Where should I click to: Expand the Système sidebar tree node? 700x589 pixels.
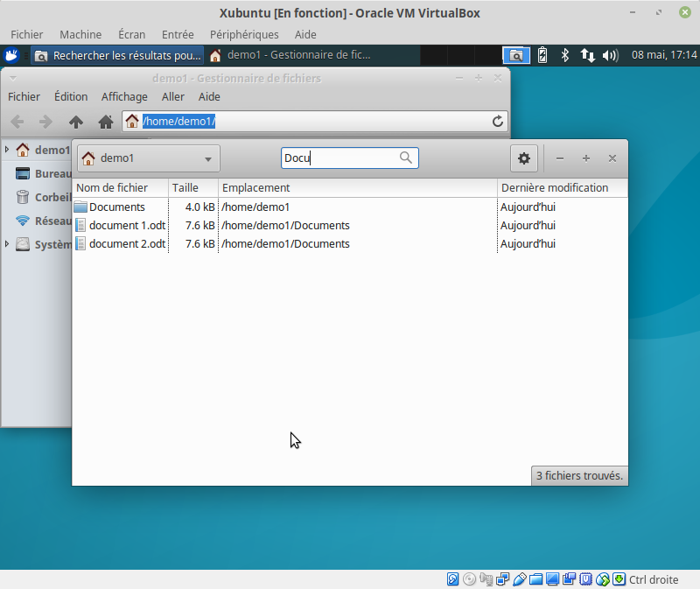(x=7, y=244)
